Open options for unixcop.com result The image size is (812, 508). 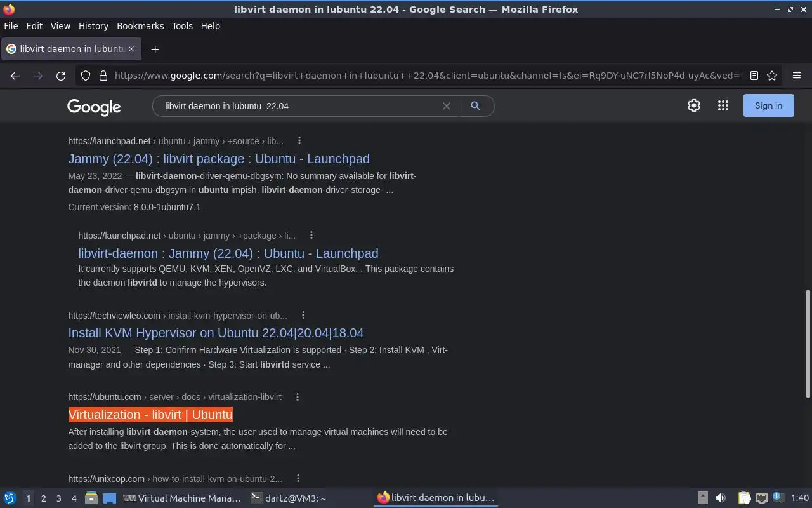click(298, 479)
